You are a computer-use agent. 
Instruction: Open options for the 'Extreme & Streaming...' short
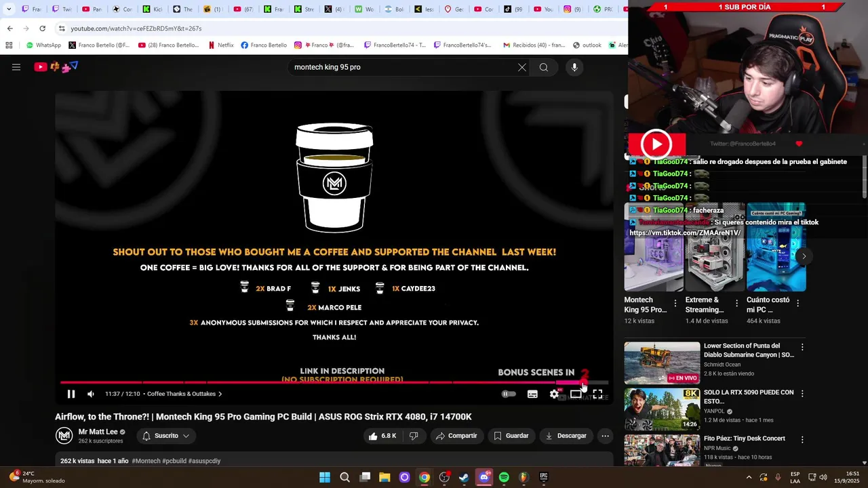tap(736, 304)
